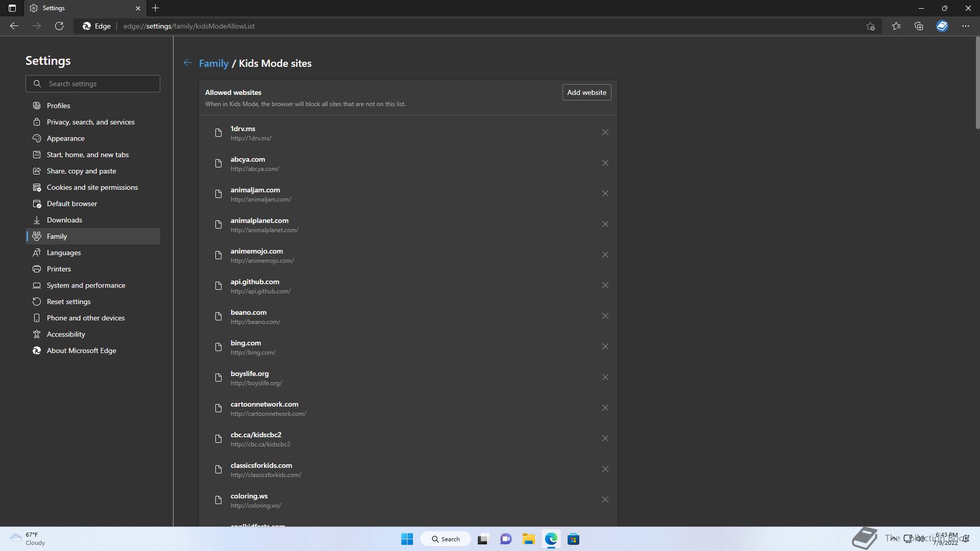The height and width of the screenshot is (551, 980).
Task: Go back using the arrow beside Family
Action: [187, 63]
